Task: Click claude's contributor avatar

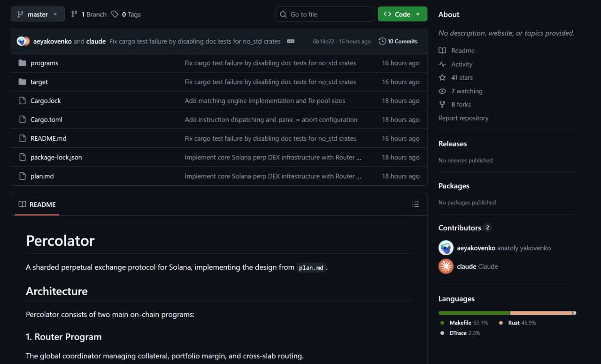Action: point(446,266)
